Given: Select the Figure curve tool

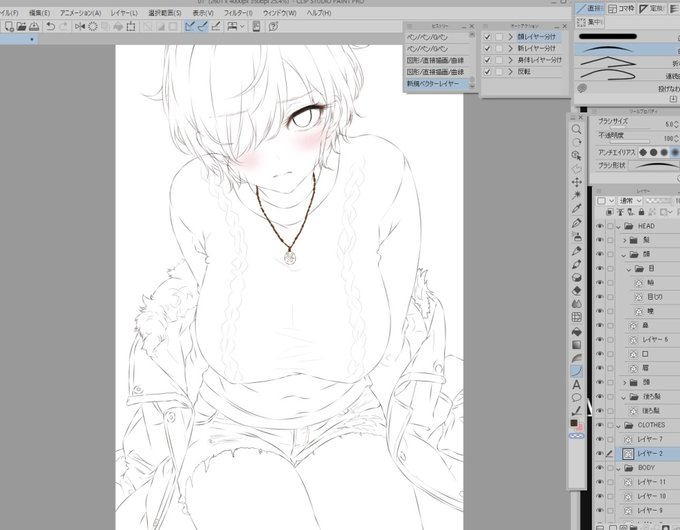Looking at the screenshot, I should [x=576, y=371].
